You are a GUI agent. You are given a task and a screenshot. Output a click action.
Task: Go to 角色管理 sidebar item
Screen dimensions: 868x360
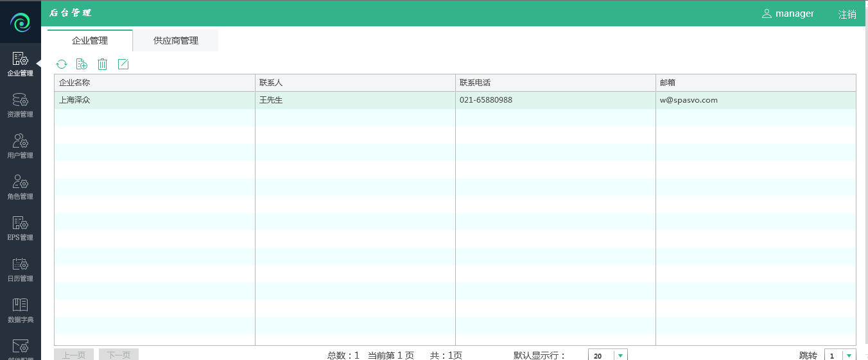21,188
